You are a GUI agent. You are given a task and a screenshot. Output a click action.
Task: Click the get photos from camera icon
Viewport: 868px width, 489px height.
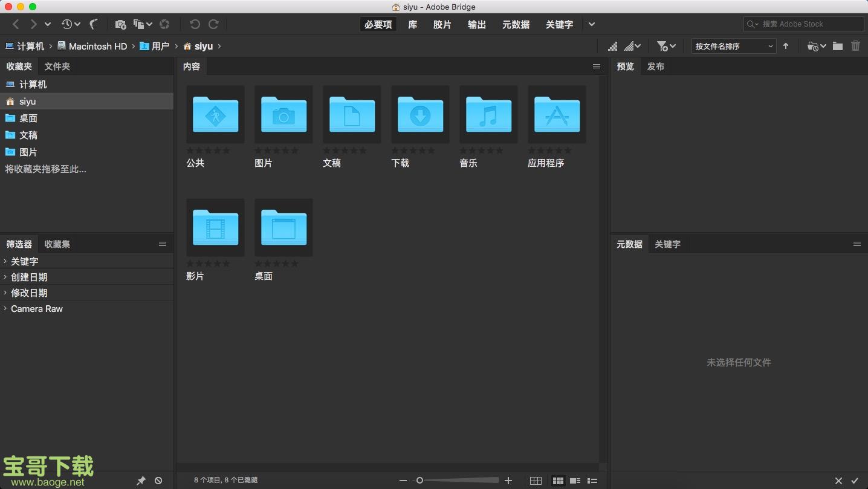click(121, 24)
